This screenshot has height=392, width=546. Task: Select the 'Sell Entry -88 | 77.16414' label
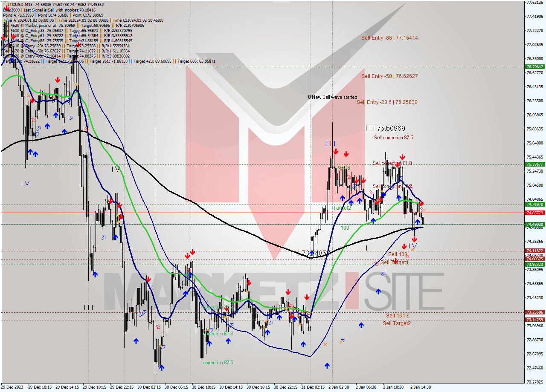coord(389,38)
